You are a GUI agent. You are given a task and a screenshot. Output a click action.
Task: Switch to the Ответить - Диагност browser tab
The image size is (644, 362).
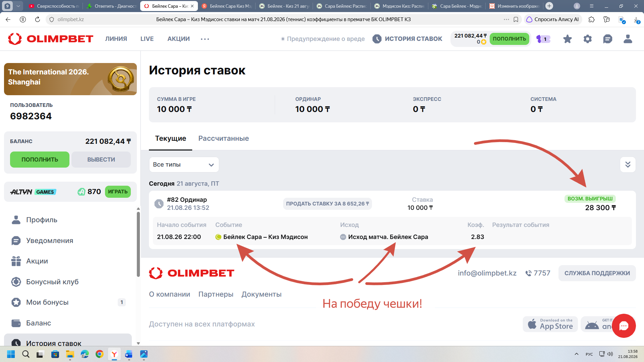[111, 6]
